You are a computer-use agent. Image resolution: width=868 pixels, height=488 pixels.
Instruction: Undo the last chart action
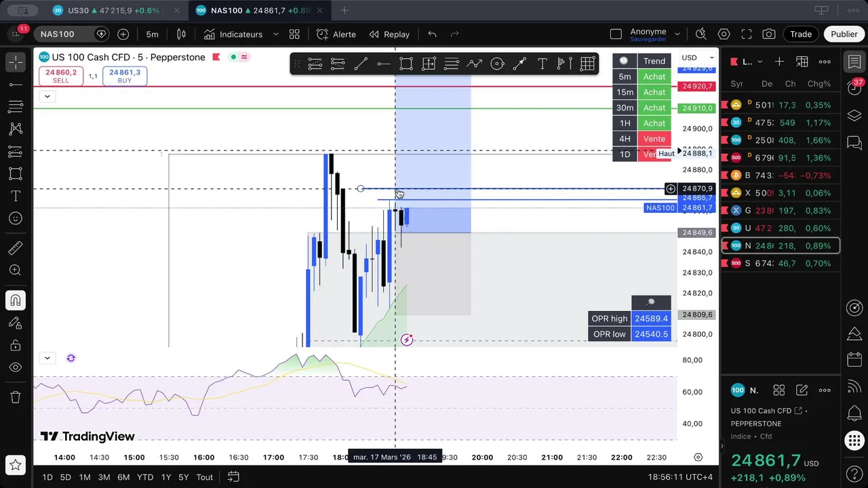pyautogui.click(x=432, y=34)
